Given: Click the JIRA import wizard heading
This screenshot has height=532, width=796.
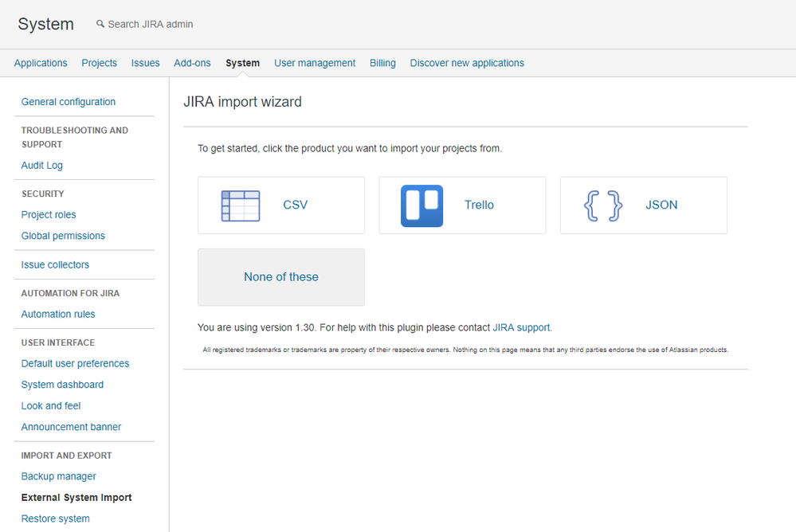Looking at the screenshot, I should (x=242, y=101).
